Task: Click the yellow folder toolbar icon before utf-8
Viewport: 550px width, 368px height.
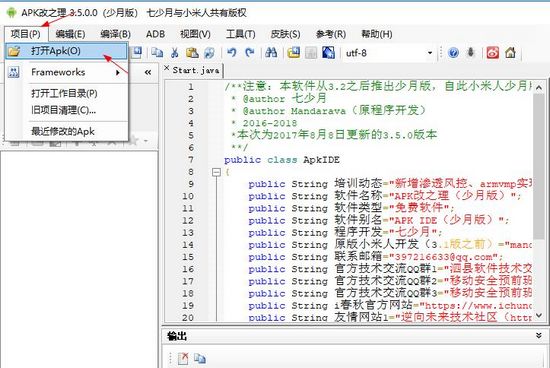Action: [x=294, y=53]
